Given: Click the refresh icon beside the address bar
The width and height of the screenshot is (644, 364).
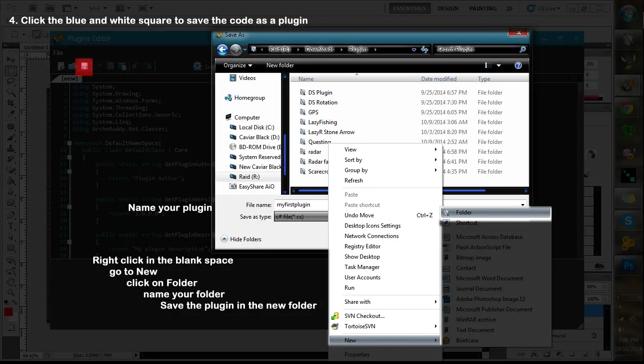Looking at the screenshot, I should click(x=425, y=49).
